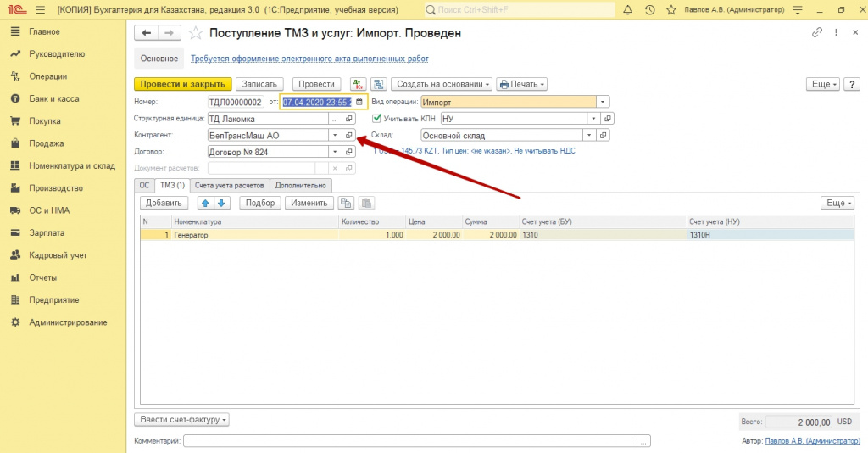868x453 pixels.
Task: Expand Контрагент dropdown arrow
Action: pyautogui.click(x=335, y=135)
